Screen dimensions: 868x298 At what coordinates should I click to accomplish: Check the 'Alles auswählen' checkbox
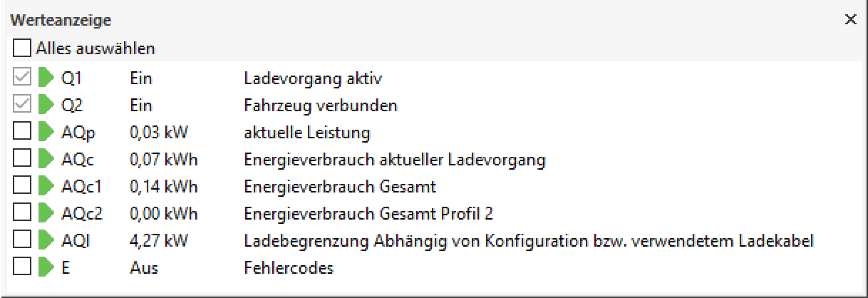click(22, 49)
